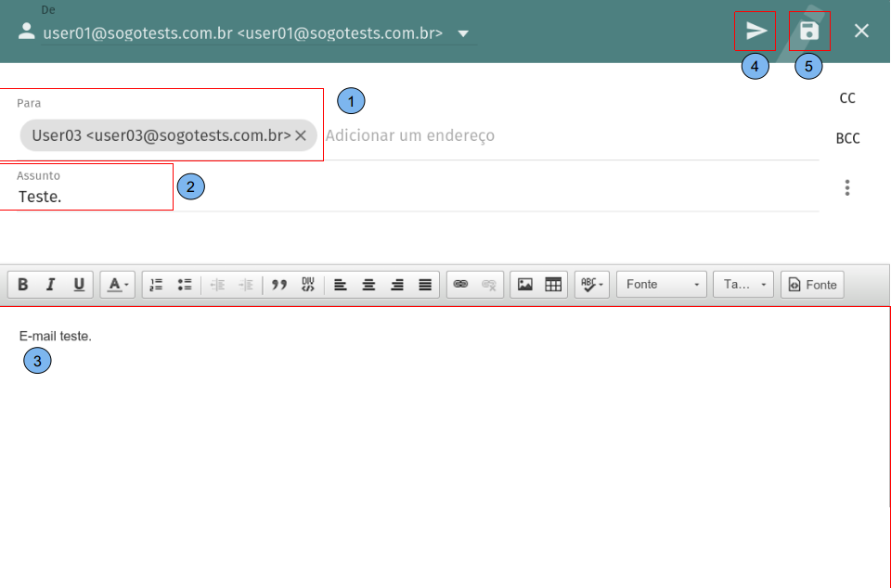Center align the text
The width and height of the screenshot is (891, 588).
368,285
